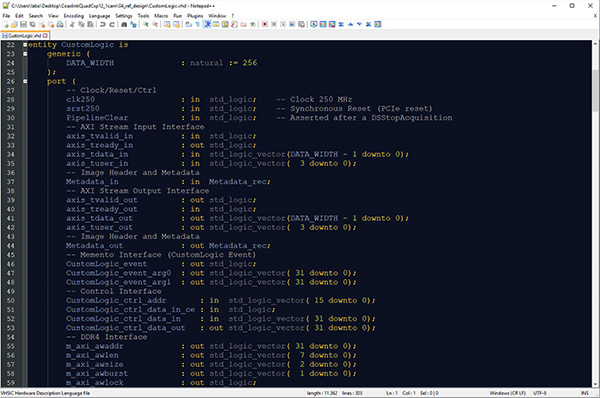600x398 pixels.
Task: Click the Save Recorded Macro icon
Action: point(302,24)
